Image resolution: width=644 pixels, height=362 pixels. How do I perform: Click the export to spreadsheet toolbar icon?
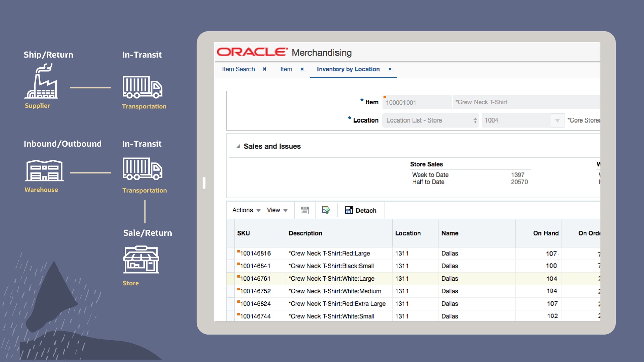coord(305,210)
